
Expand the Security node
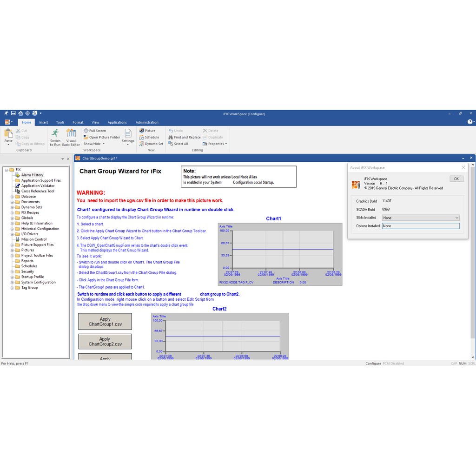[12, 271]
